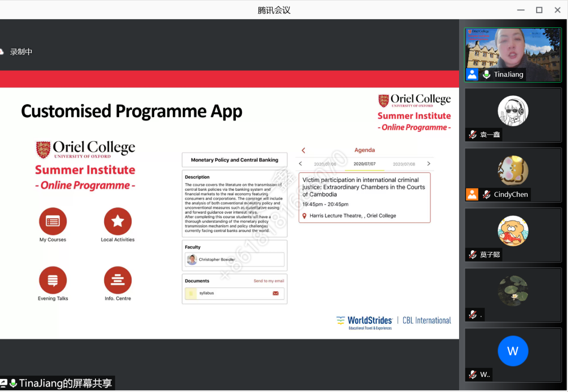Select the 2020/07/07 agenda date tab

[x=364, y=164]
